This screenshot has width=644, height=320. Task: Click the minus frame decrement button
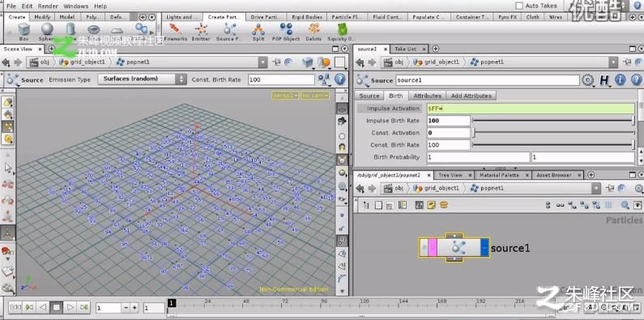(x=126, y=308)
